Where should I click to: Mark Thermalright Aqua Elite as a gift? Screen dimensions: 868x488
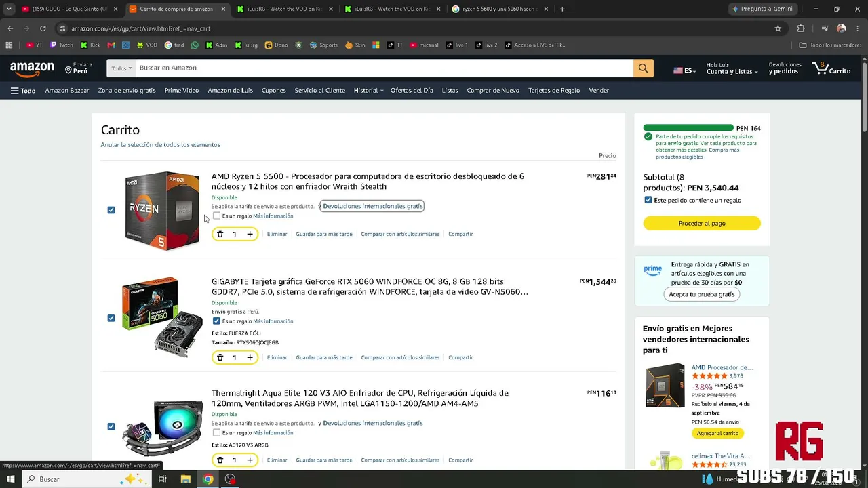pos(216,432)
